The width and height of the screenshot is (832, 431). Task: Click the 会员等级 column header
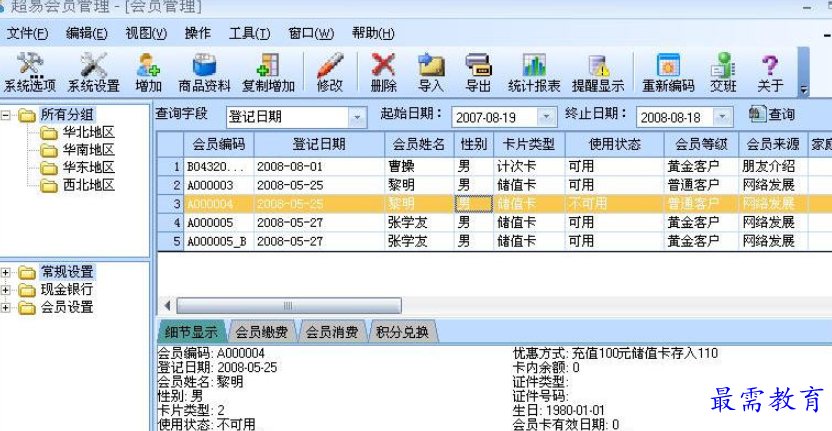(701, 144)
